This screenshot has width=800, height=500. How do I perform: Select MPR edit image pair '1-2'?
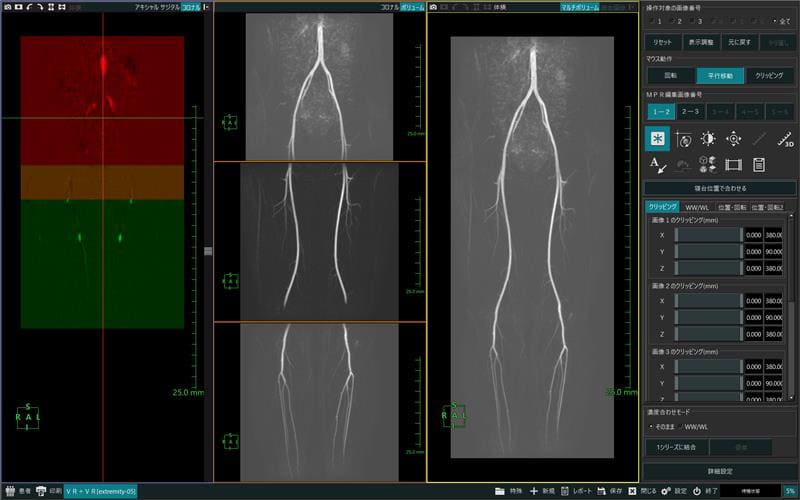coord(661,111)
